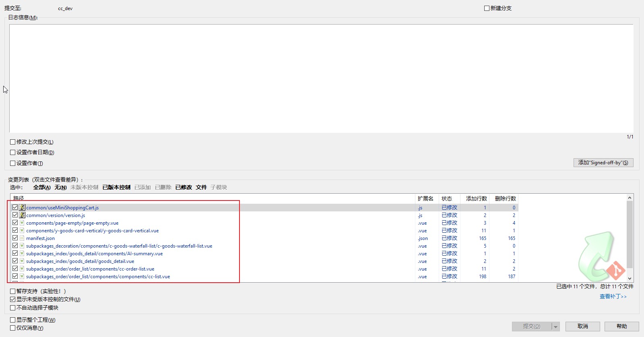The image size is (644, 337).
Task: Open the dropdown arrow beside the 提交 button
Action: (555, 327)
